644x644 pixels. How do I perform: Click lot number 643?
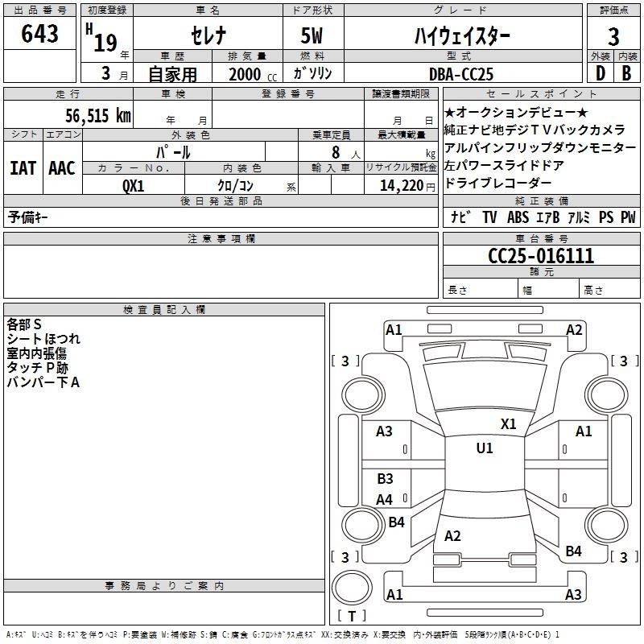pyautogui.click(x=39, y=33)
